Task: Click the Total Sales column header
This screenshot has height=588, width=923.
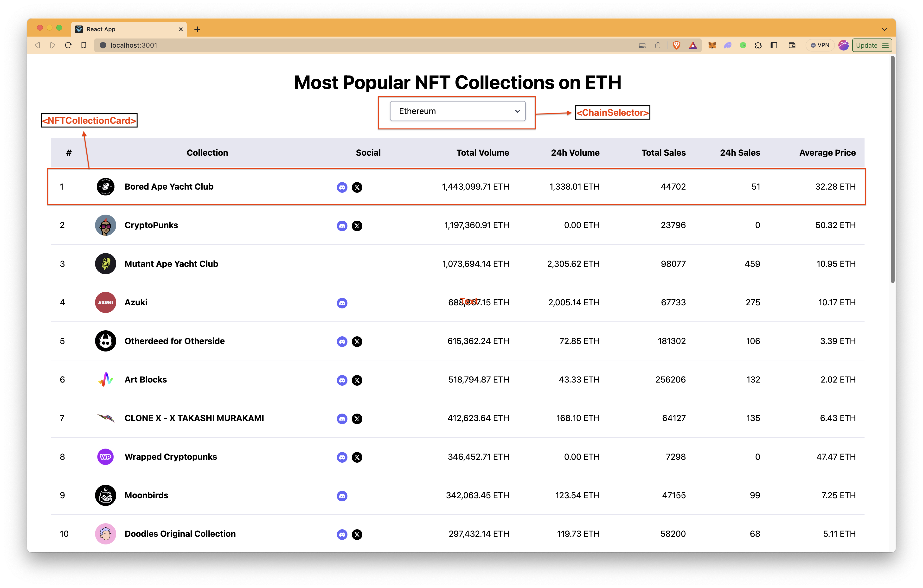Action: click(664, 153)
